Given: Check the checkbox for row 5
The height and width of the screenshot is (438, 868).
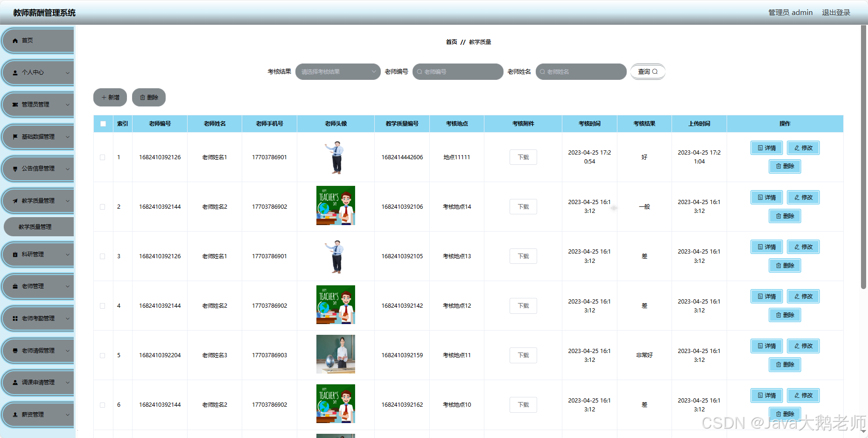Looking at the screenshot, I should 103,355.
